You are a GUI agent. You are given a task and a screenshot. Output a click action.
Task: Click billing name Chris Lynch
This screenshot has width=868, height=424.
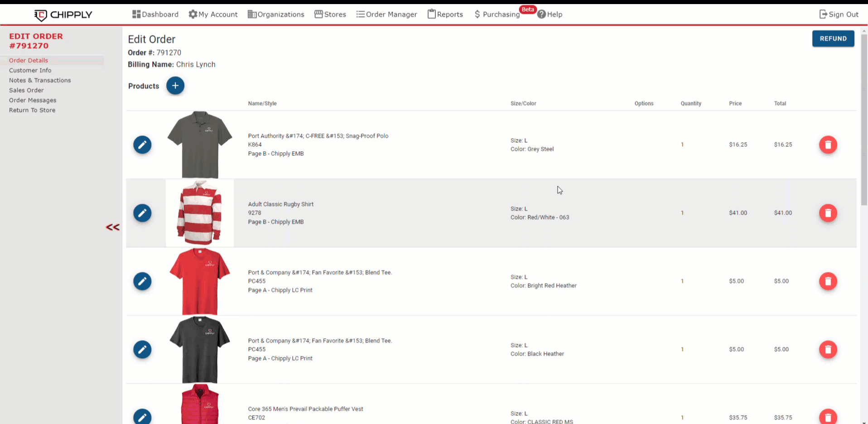point(196,64)
